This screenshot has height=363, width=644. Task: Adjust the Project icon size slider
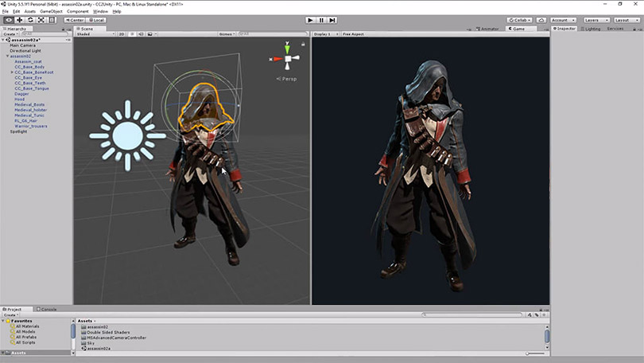[536, 353]
